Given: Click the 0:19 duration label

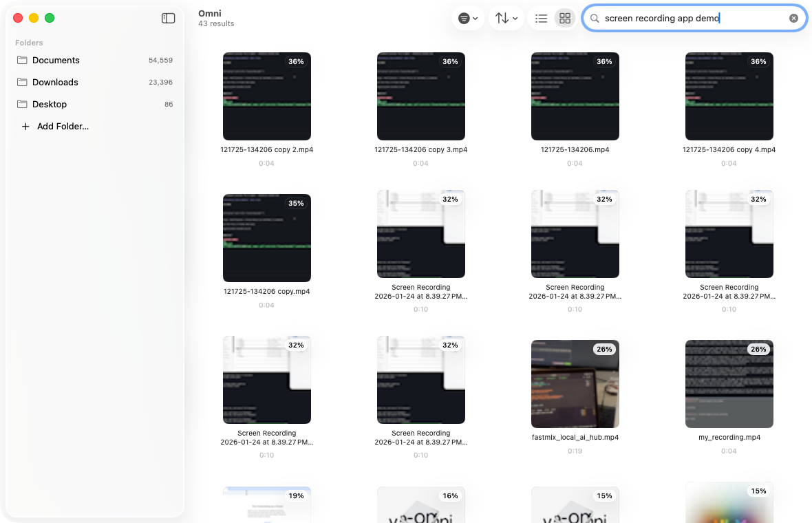Looking at the screenshot, I should point(575,451).
